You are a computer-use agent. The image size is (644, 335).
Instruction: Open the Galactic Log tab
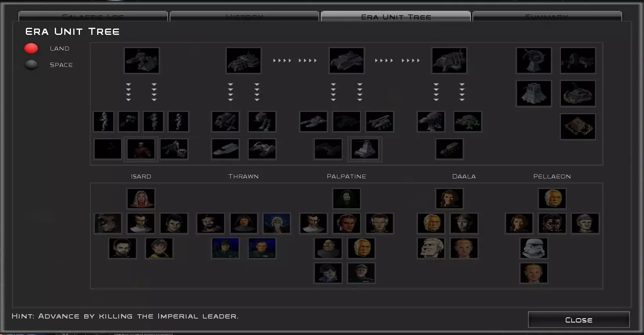tap(93, 17)
